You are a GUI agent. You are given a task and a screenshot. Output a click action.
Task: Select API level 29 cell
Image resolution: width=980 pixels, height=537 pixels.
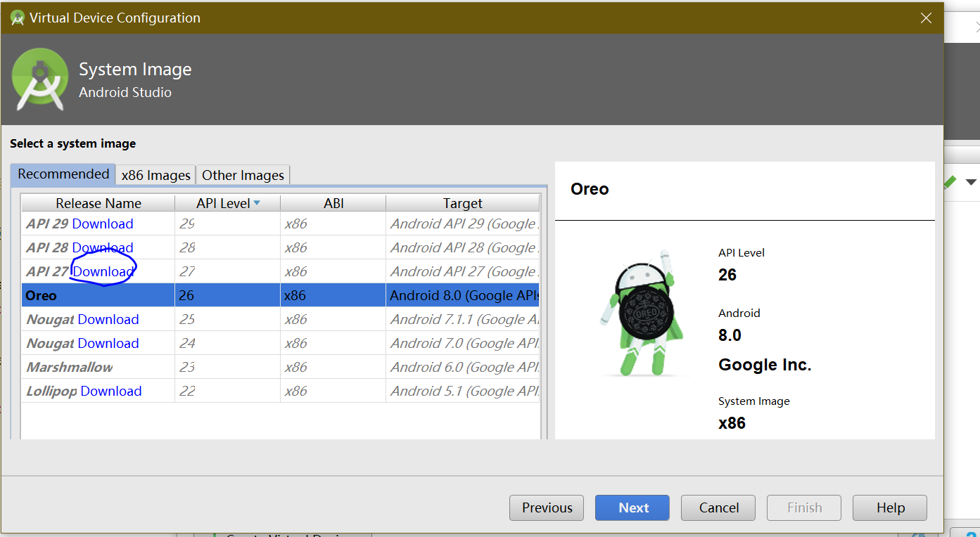point(227,224)
